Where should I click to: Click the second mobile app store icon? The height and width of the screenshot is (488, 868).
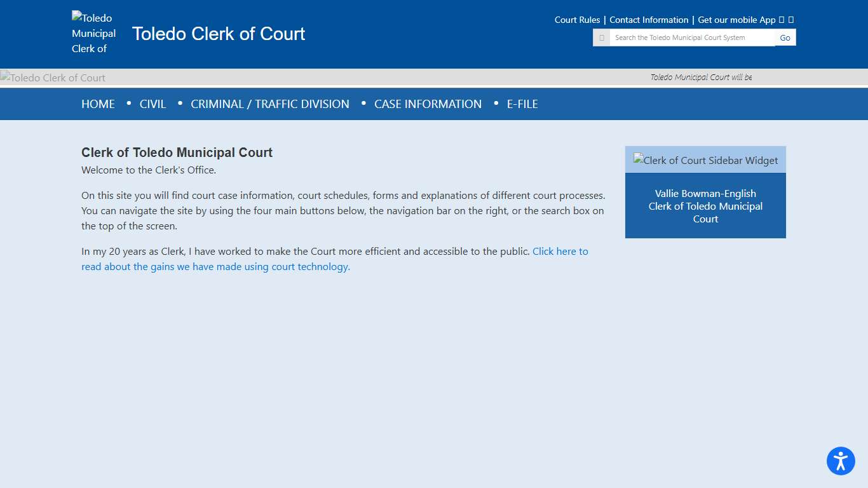tap(791, 20)
